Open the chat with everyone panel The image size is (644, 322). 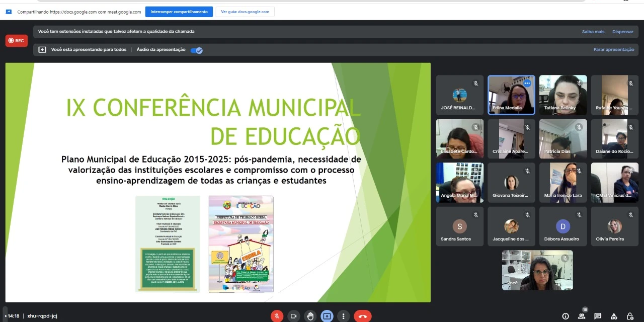tap(598, 316)
